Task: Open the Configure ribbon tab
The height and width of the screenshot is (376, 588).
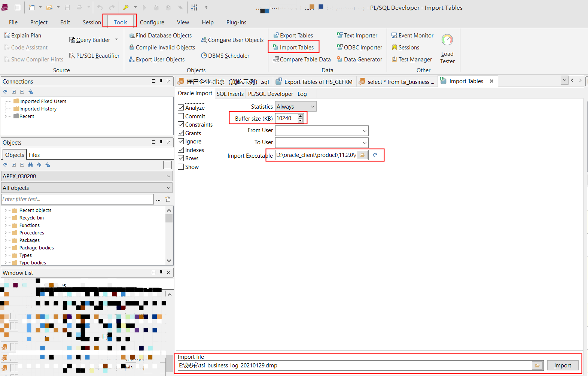Action: [x=152, y=22]
